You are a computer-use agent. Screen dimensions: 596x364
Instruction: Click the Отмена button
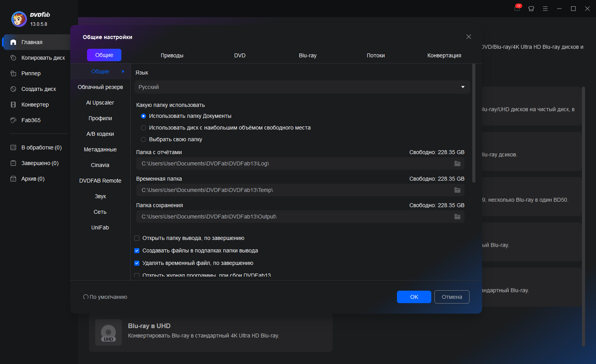pyautogui.click(x=452, y=297)
